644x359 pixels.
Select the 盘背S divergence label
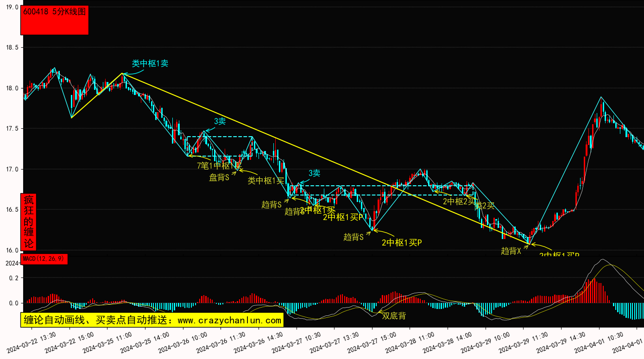219,177
